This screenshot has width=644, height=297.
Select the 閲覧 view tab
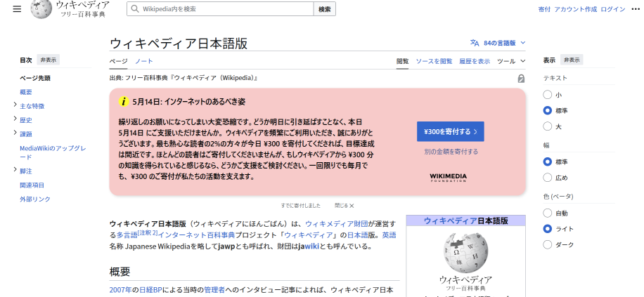point(402,61)
